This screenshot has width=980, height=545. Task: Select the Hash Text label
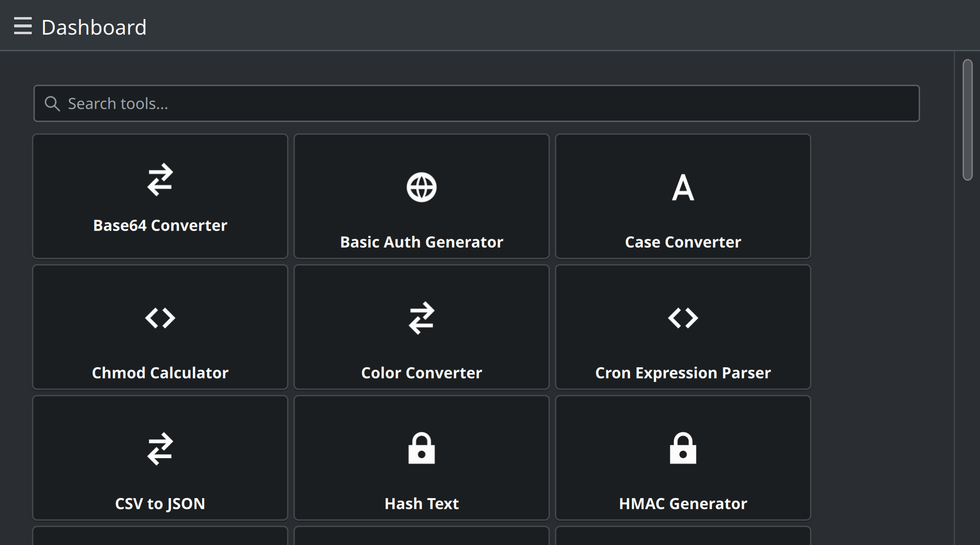pyautogui.click(x=421, y=503)
